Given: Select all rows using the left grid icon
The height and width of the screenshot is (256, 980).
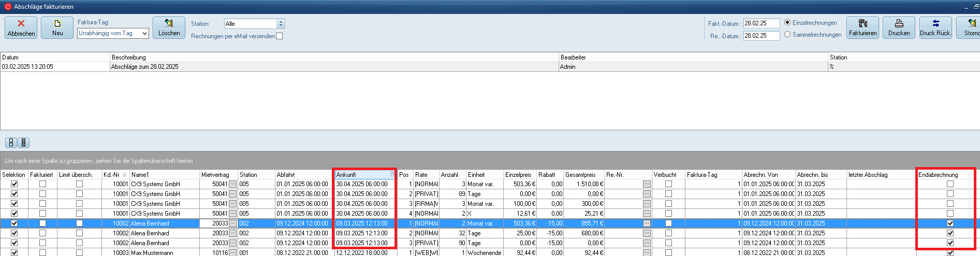Looking at the screenshot, I should pyautogui.click(x=11, y=143).
